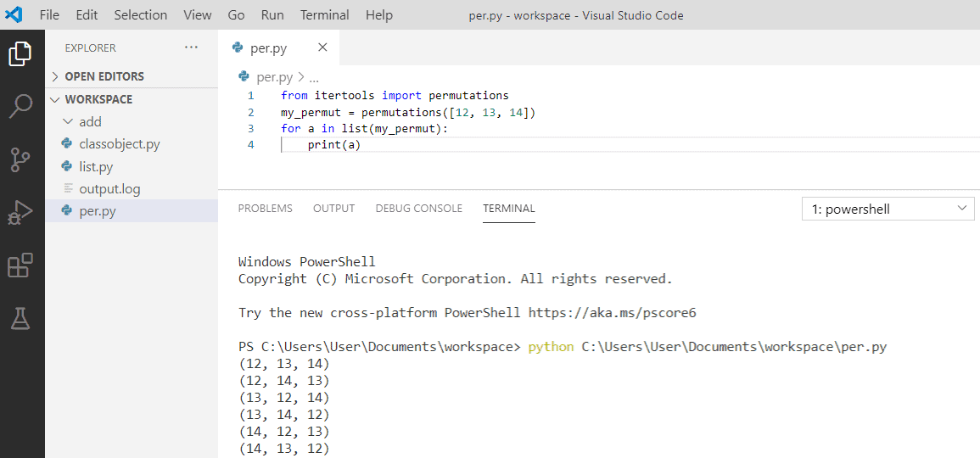
Task: Open the Help menu
Action: [379, 15]
